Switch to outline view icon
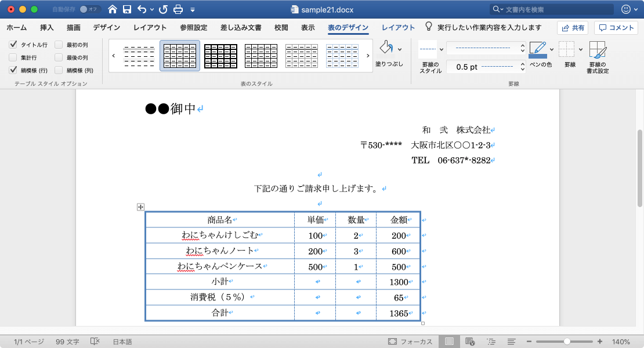 pos(491,342)
